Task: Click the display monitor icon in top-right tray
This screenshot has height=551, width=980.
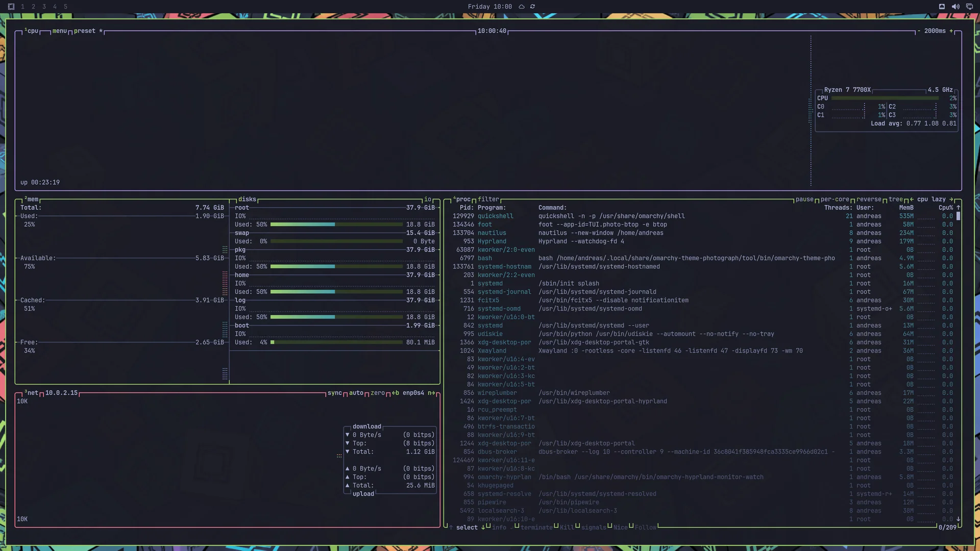Action: (x=969, y=7)
